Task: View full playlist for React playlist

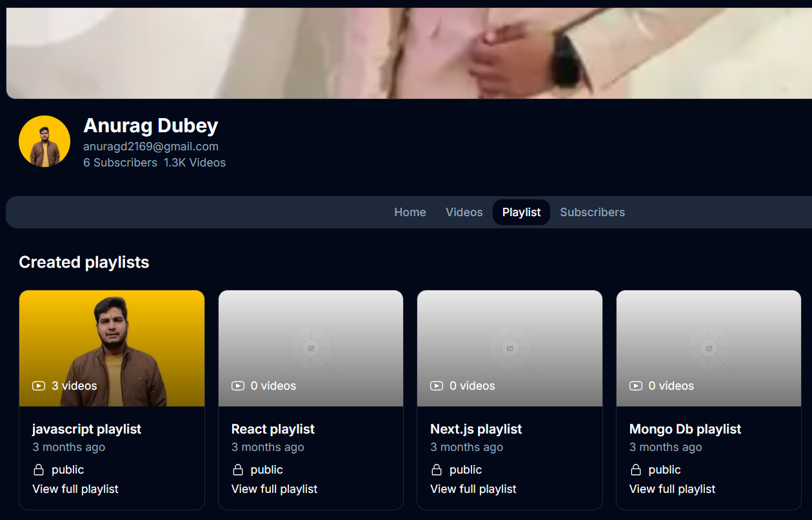Action: pos(274,489)
